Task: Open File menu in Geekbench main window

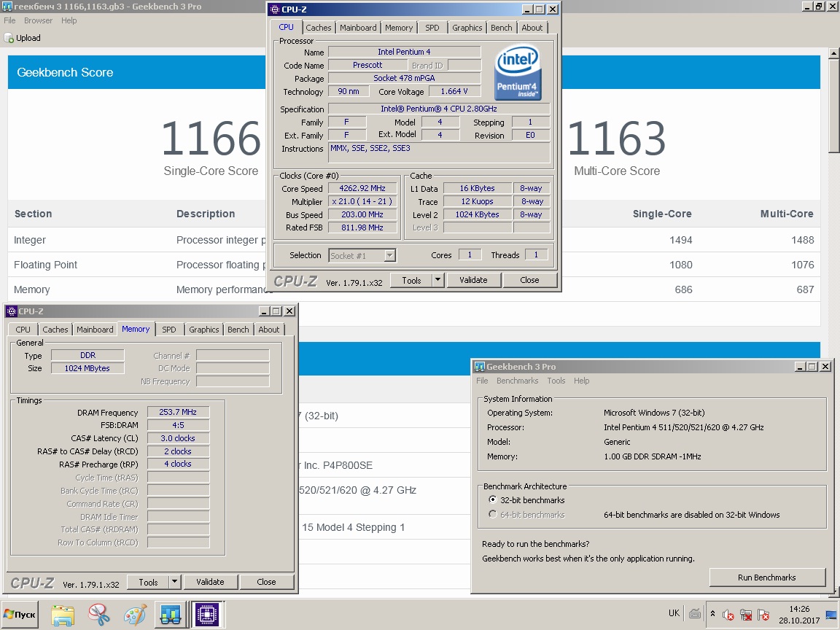Action: (x=9, y=20)
